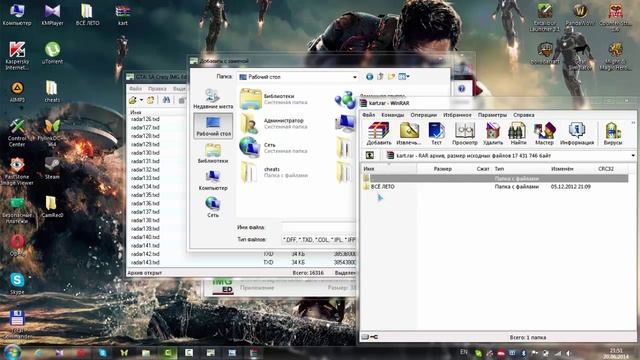Click the dialog's go-back navigation icon
640x360 pixels.
coord(369,77)
